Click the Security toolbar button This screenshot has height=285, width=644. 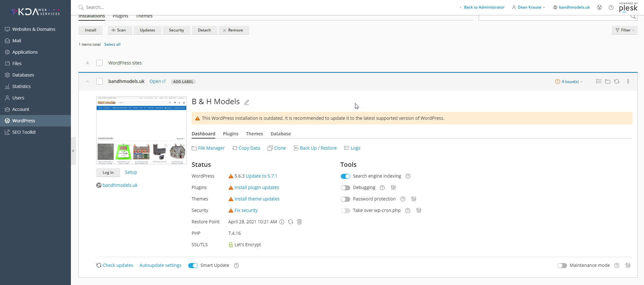click(176, 30)
